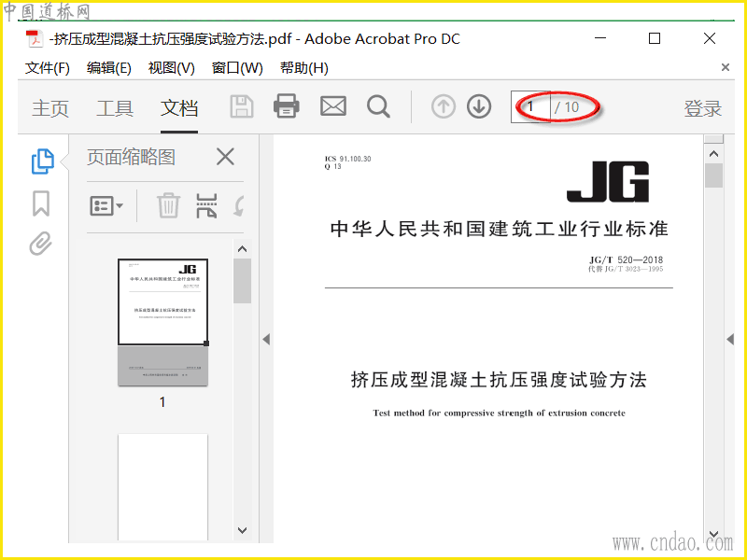Go to next page down arrow
Viewport: 747px width, 560px height.
tap(479, 106)
